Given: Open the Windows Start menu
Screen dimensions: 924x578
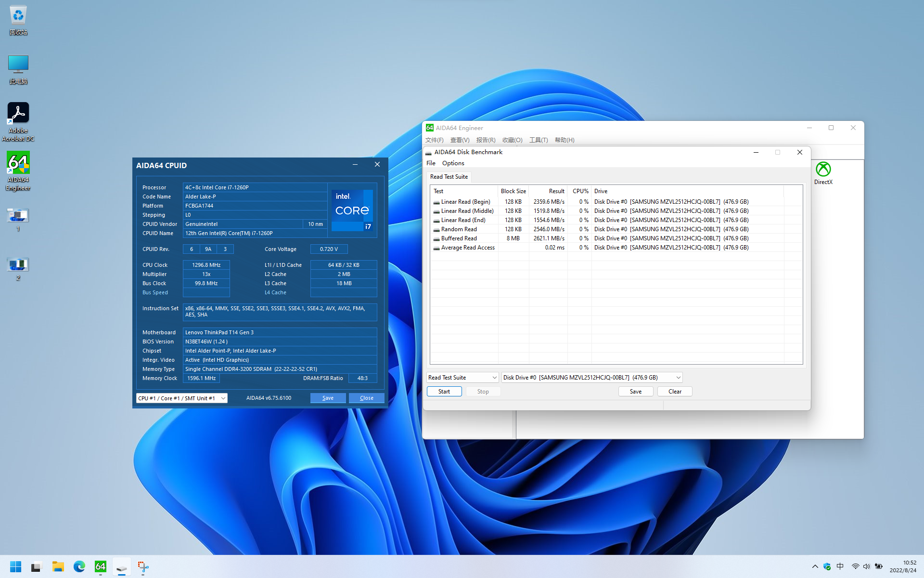Looking at the screenshot, I should 15,566.
